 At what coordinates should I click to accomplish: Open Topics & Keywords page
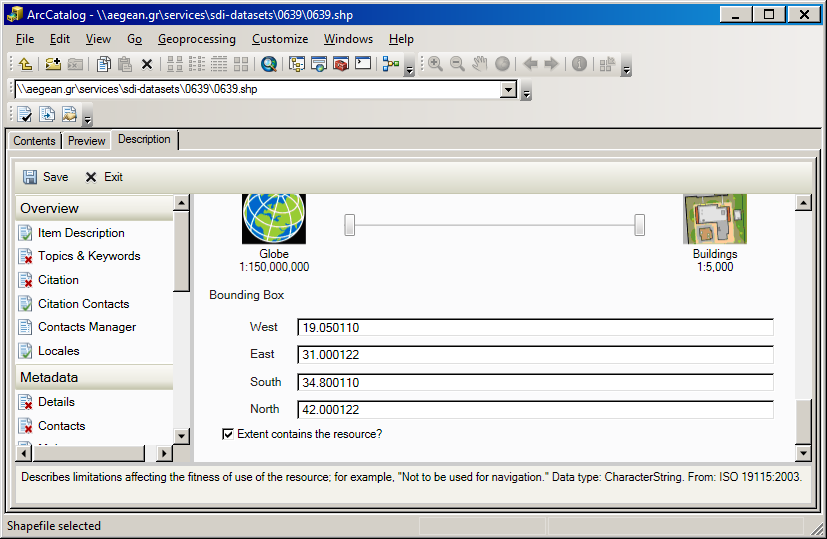pos(80,256)
